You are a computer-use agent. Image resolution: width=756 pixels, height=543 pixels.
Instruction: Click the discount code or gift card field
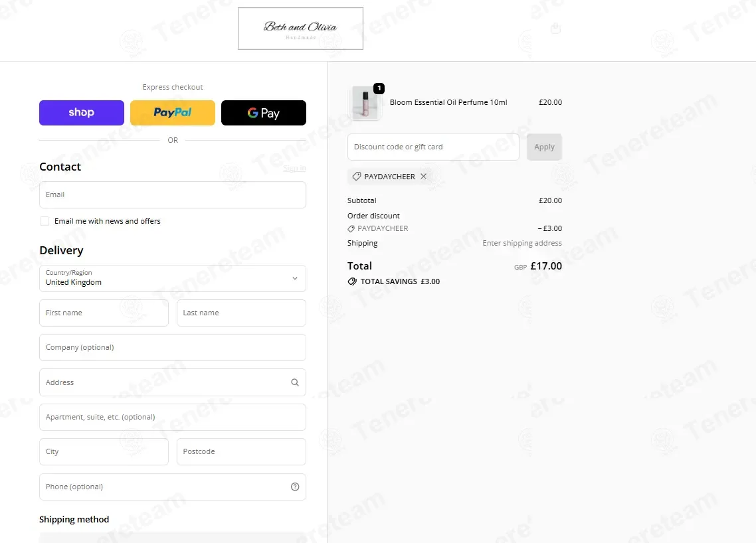433,147
